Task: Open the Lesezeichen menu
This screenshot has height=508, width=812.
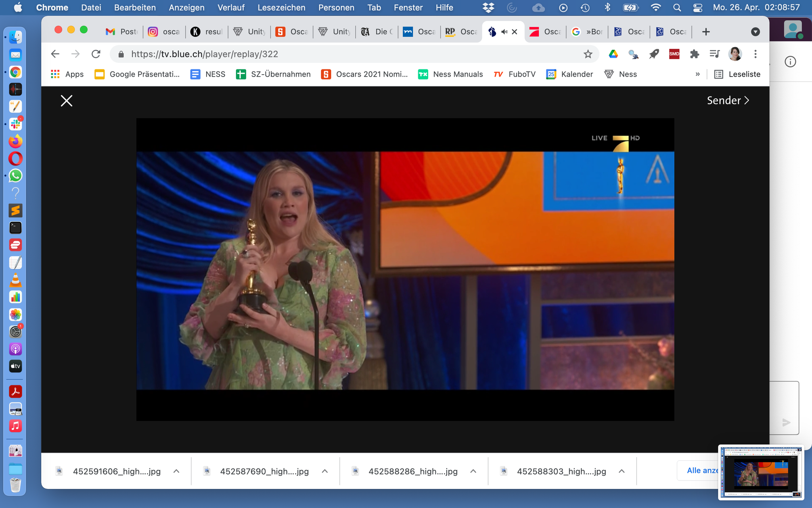Action: [x=281, y=8]
